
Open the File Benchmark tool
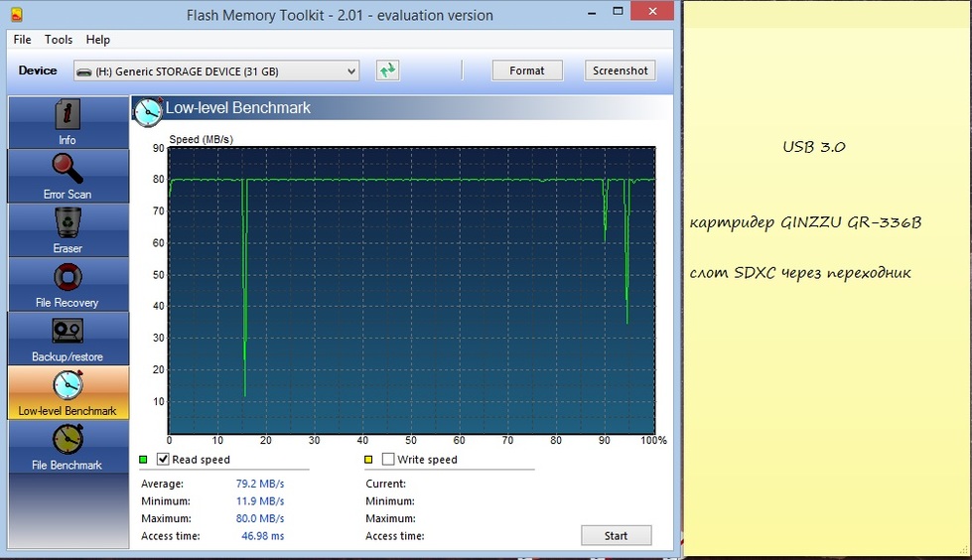click(68, 447)
